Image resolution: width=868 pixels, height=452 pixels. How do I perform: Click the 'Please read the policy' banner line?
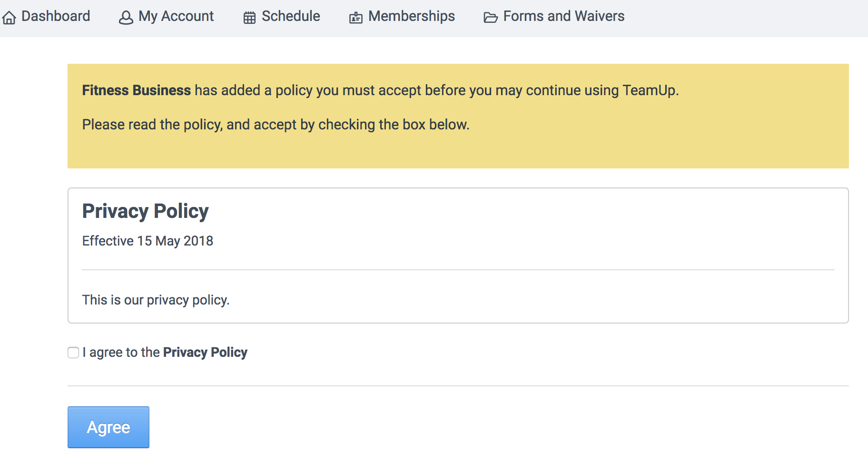(276, 125)
